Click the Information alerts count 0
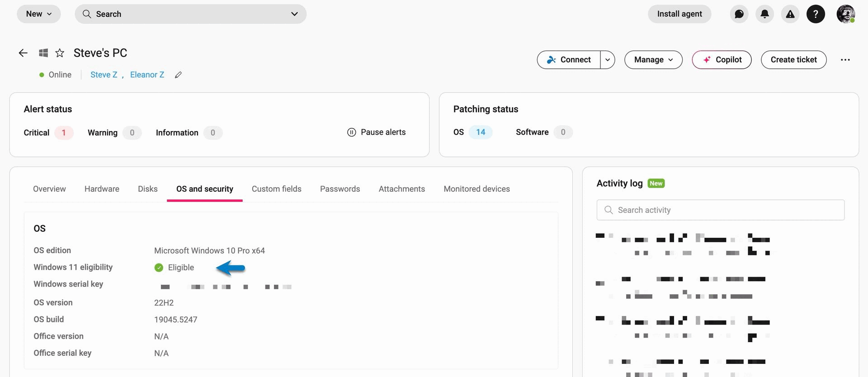868x377 pixels. (212, 132)
